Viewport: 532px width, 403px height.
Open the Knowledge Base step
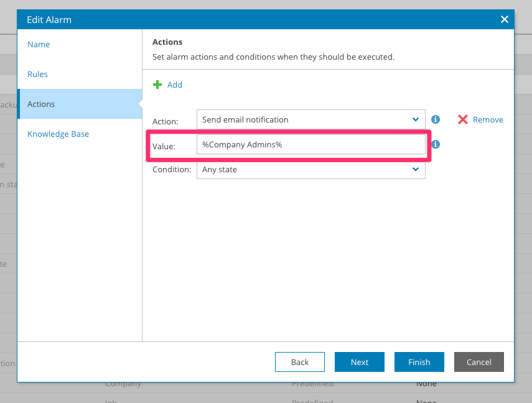(58, 134)
